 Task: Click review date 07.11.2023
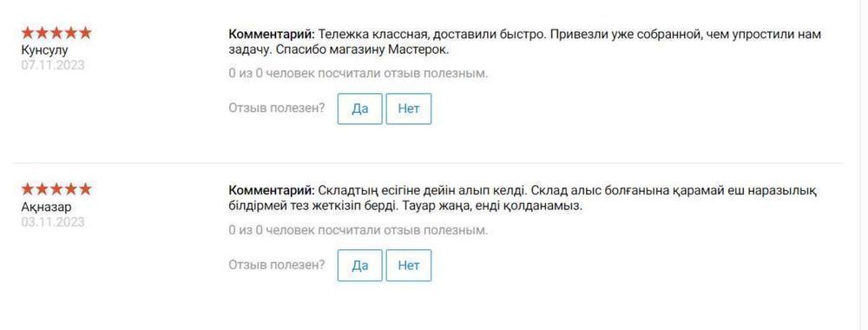pos(53,65)
